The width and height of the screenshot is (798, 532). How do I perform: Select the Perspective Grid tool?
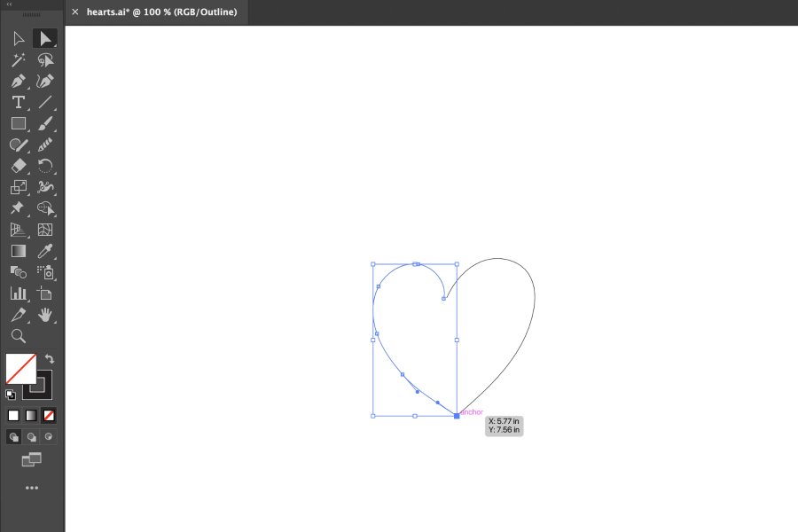click(19, 231)
